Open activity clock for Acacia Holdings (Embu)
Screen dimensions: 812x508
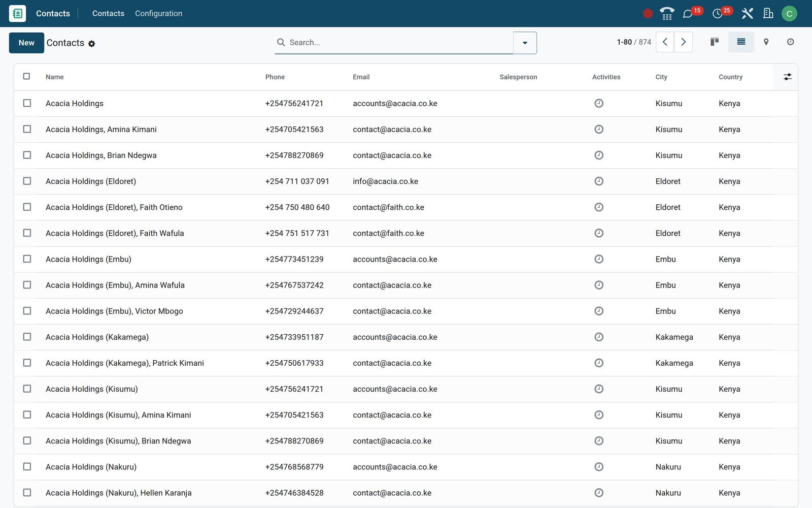click(x=599, y=259)
